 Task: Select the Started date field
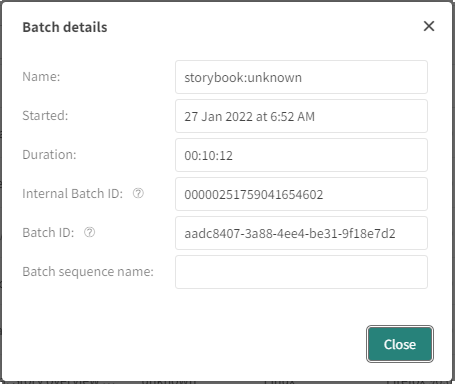click(x=301, y=116)
